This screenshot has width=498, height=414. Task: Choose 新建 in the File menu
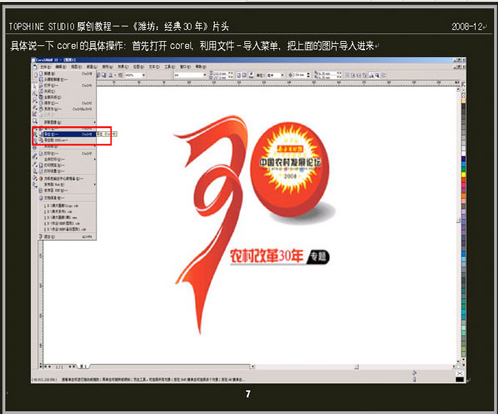point(68,73)
